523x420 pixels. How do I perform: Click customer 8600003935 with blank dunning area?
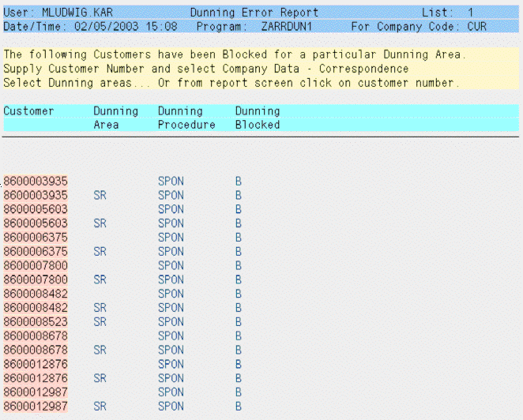[36, 181]
